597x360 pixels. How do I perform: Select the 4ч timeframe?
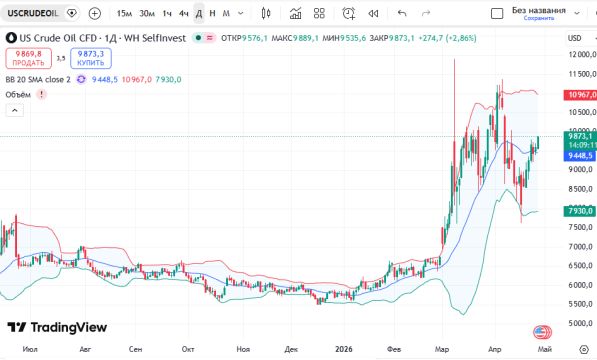[x=184, y=13]
